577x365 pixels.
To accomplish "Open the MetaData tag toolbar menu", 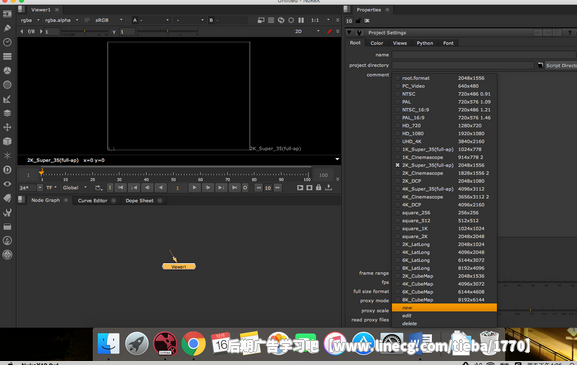I will point(7,198).
